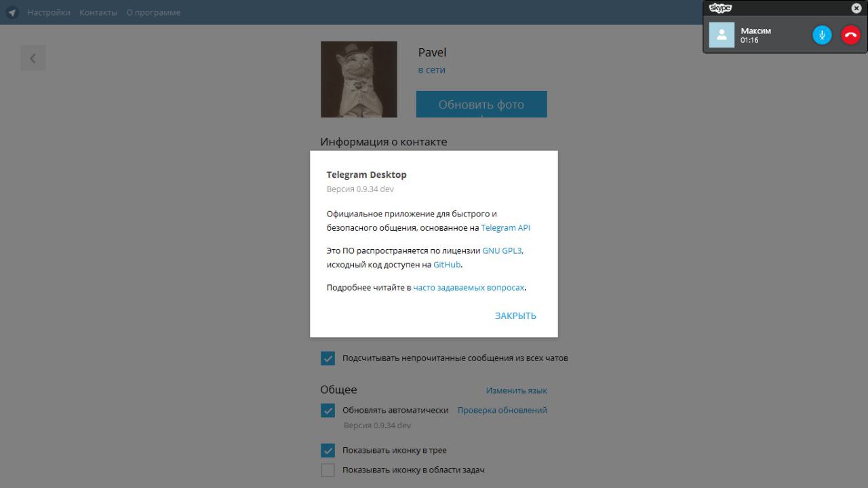Close the dialog with ЗАКРЫТЬ button
The width and height of the screenshot is (868, 488).
tap(515, 316)
